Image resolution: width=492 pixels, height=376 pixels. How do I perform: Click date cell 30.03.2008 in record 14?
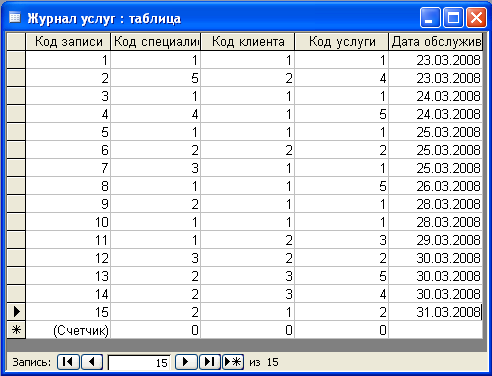436,294
